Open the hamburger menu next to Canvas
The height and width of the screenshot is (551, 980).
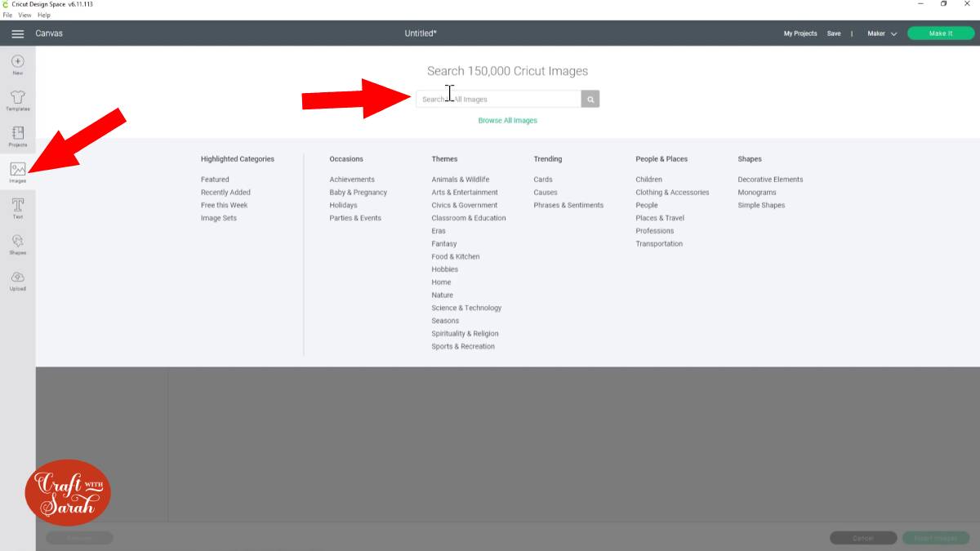pyautogui.click(x=17, y=33)
